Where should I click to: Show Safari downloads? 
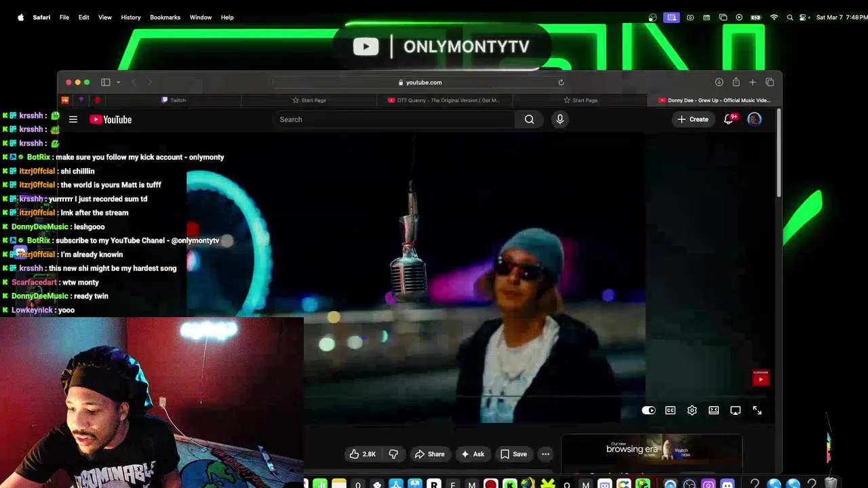tap(719, 82)
